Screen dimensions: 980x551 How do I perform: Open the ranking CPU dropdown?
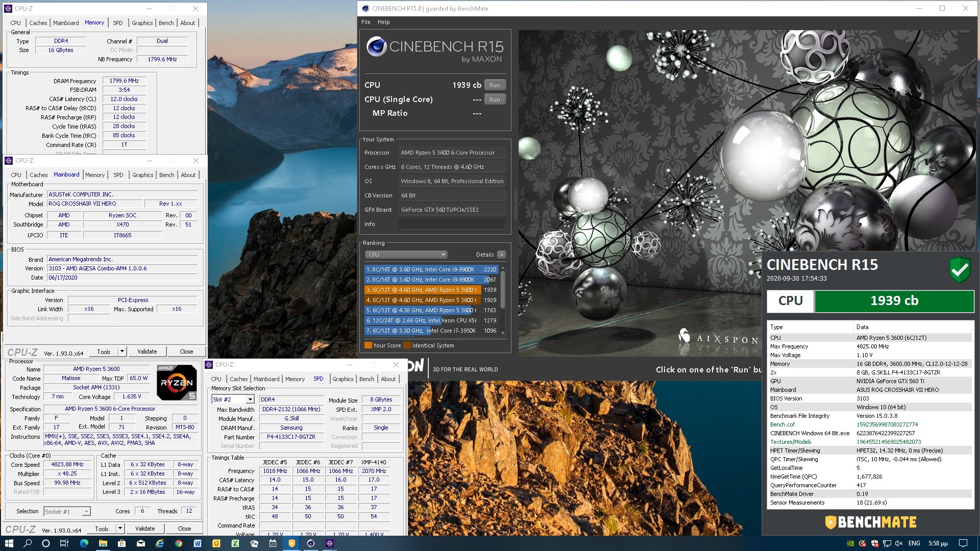pos(406,255)
